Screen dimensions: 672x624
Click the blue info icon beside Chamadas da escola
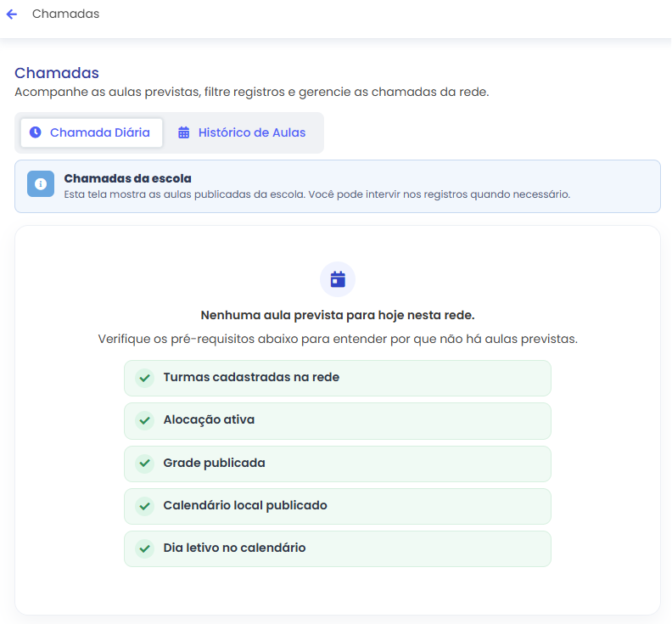[x=41, y=184]
